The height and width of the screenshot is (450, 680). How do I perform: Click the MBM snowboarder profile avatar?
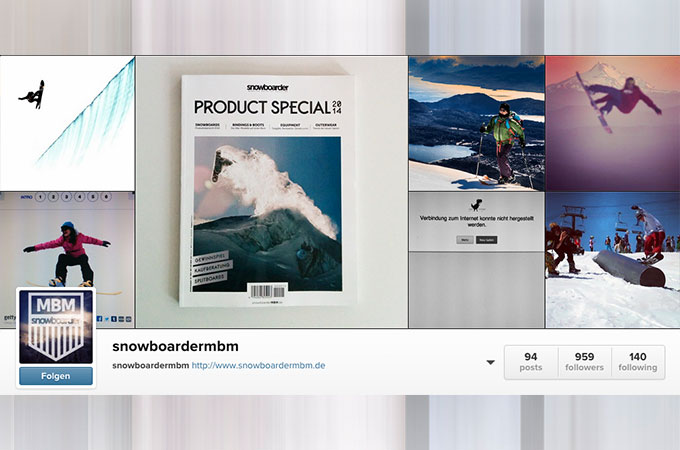(56, 327)
